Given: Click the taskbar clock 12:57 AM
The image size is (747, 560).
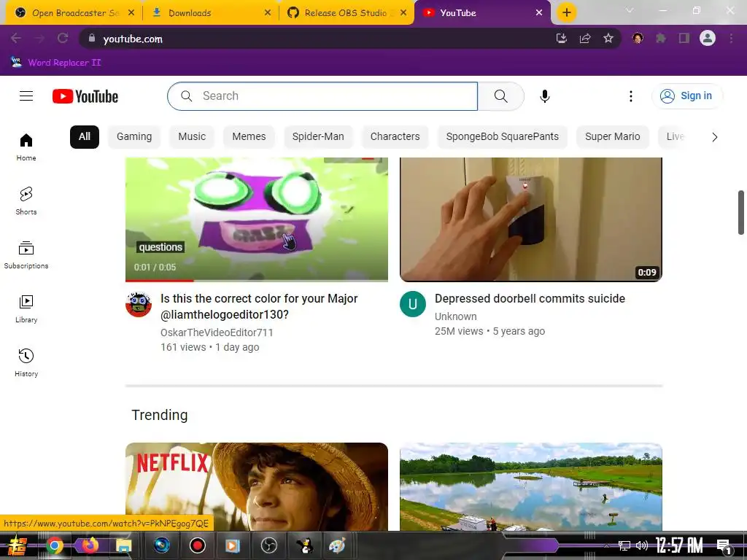Looking at the screenshot, I should (x=679, y=545).
